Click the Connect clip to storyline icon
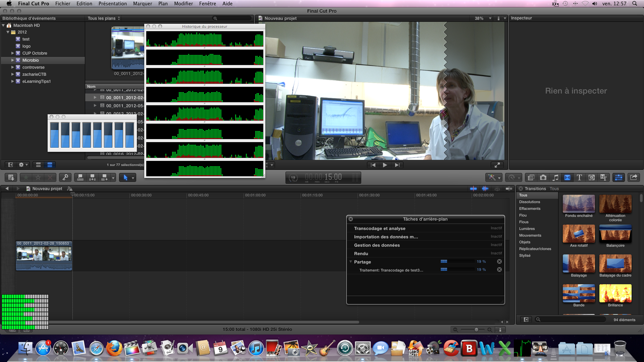 80,177
